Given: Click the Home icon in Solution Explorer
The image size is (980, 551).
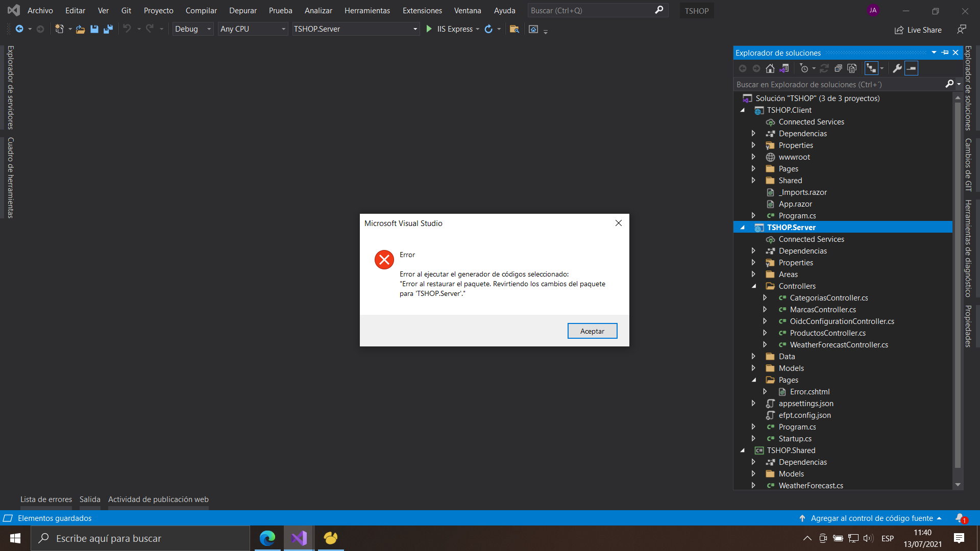Looking at the screenshot, I should [770, 68].
